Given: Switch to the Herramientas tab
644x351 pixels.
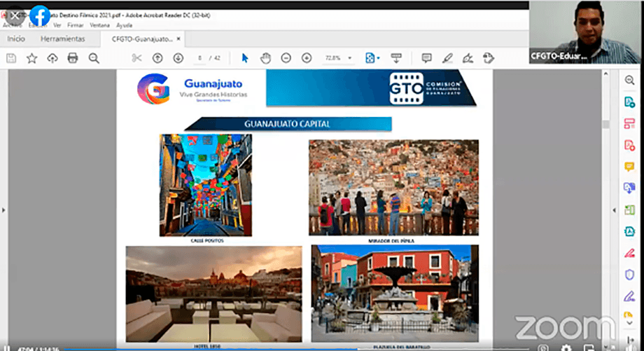Looking at the screenshot, I should click(63, 39).
